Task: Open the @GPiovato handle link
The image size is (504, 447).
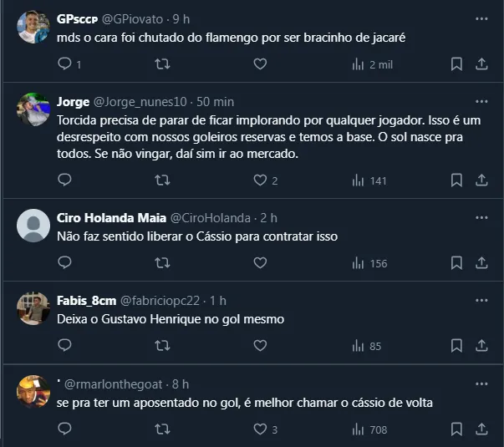Action: click(x=135, y=18)
